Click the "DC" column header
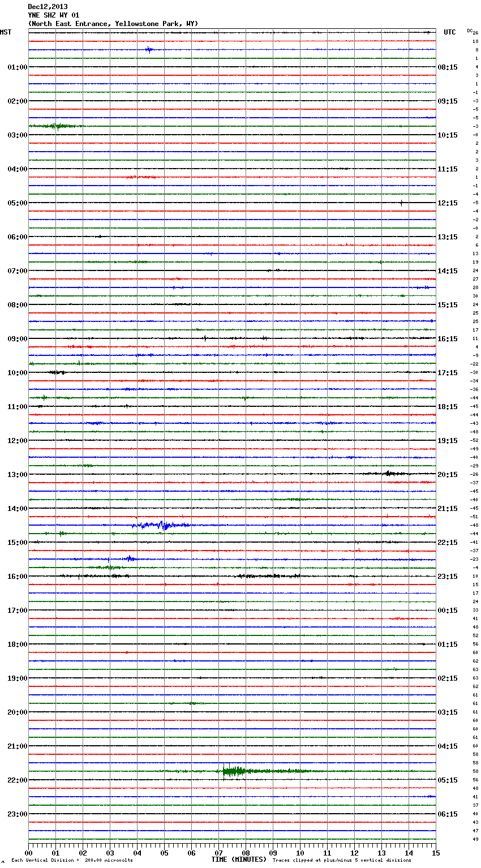The width and height of the screenshot is (481, 868). point(470,30)
